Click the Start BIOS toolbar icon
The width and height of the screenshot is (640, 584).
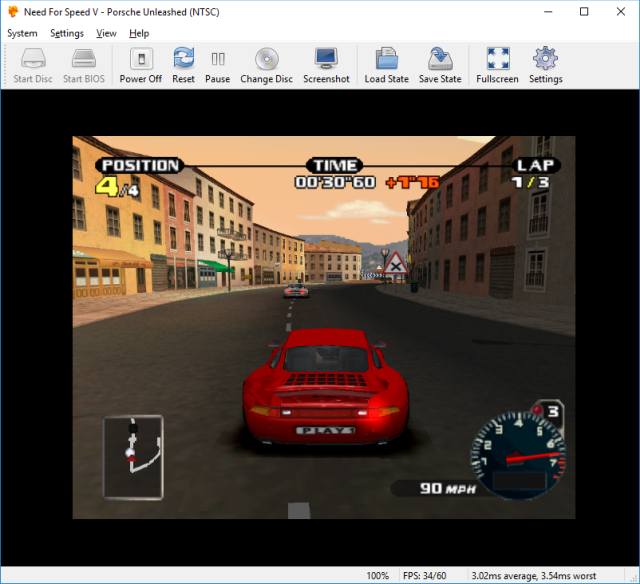[83, 65]
